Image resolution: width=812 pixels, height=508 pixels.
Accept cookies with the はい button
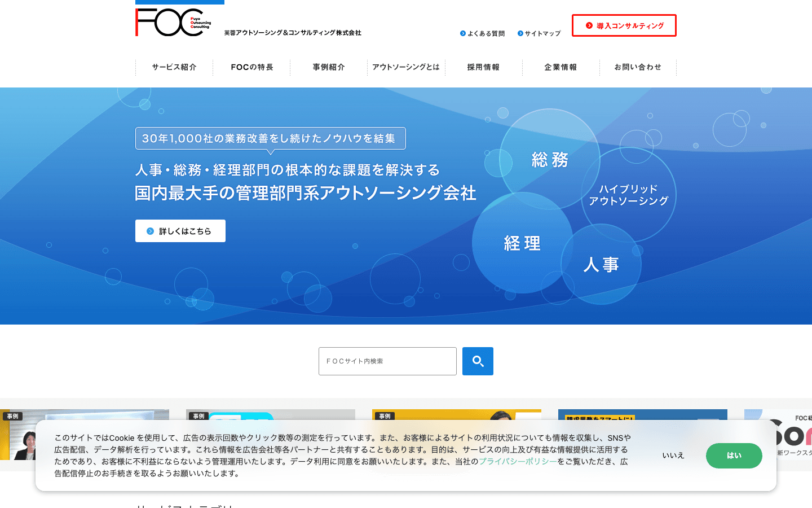734,456
